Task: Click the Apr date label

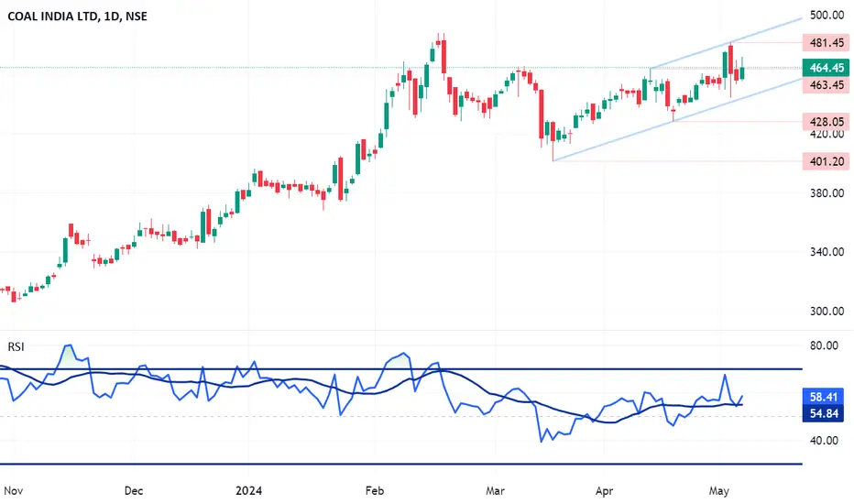Action: pos(604,491)
